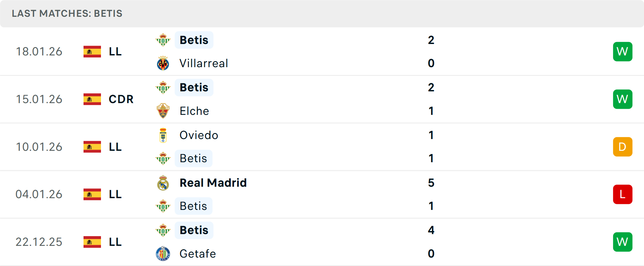Click the Last Matches: Betis header
The image size is (644, 266).
point(67,13)
